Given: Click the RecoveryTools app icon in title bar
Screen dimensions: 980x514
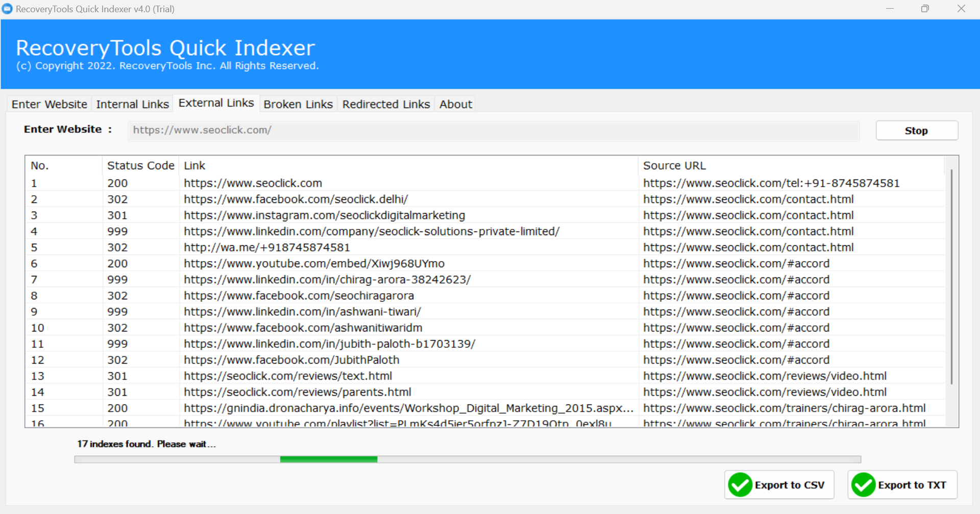Looking at the screenshot, I should click(7, 9).
